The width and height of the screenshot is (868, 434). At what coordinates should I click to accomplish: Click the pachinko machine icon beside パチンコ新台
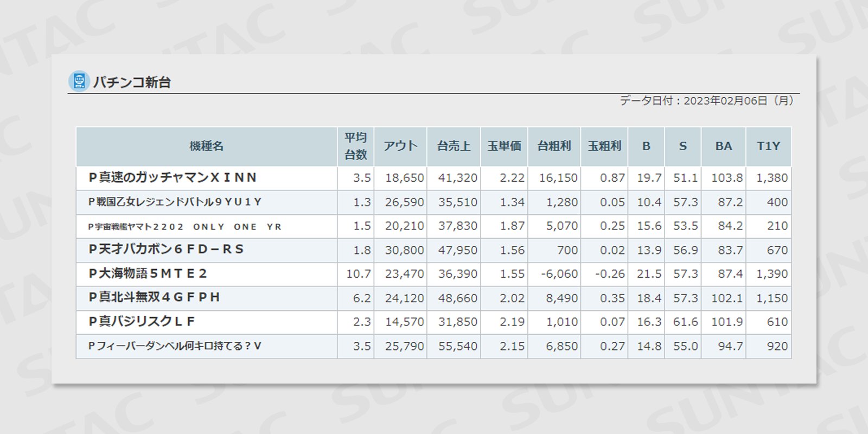[x=79, y=81]
